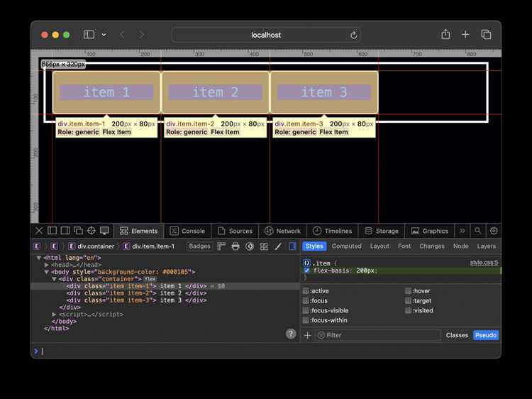
Task: Toggle the Classes button
Action: [457, 335]
